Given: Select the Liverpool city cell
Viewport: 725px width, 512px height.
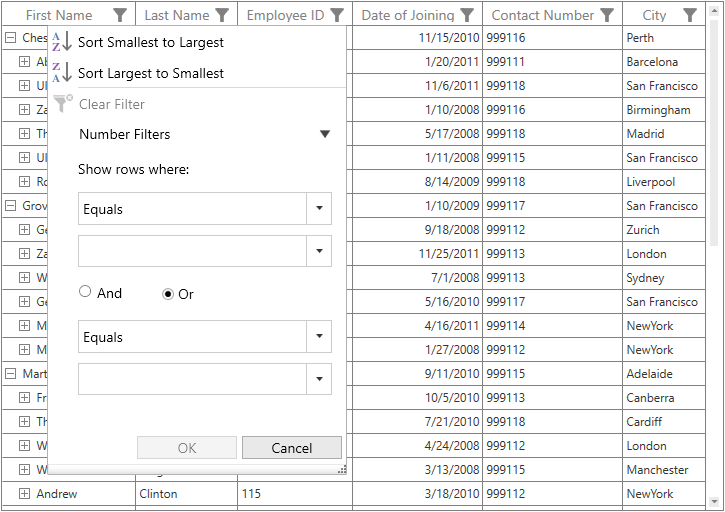Looking at the screenshot, I should (x=664, y=181).
